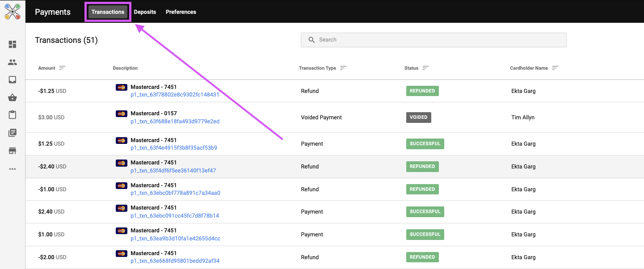Screen dimensions: 644x269
Task: Sort by Transaction Type filter icon
Action: [343, 68]
